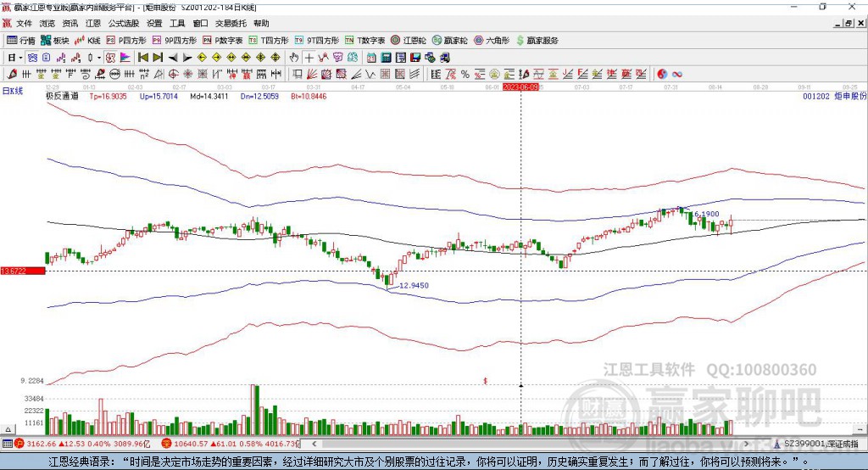Jump to the first bar using the skip-to-start arrow
This screenshot has width=868, height=470.
(x=143, y=58)
